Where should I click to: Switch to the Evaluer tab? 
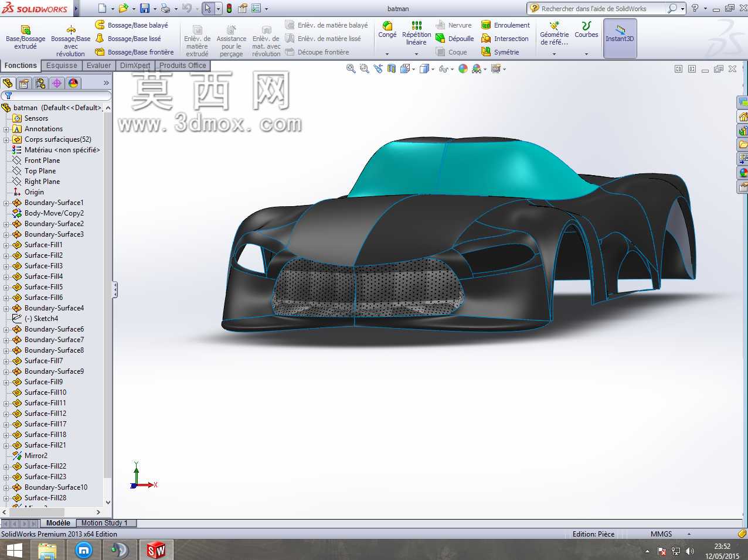pyautogui.click(x=98, y=66)
